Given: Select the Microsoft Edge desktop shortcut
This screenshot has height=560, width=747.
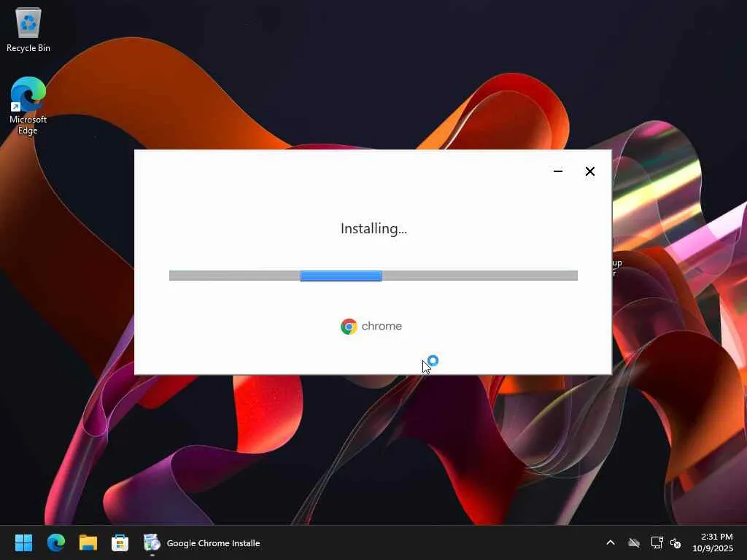Looking at the screenshot, I should pyautogui.click(x=28, y=106).
